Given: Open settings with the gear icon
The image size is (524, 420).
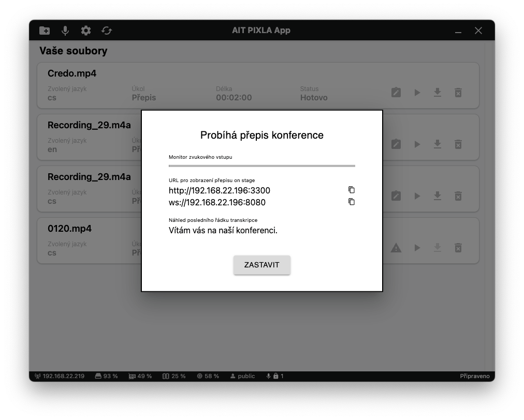Looking at the screenshot, I should click(x=86, y=31).
